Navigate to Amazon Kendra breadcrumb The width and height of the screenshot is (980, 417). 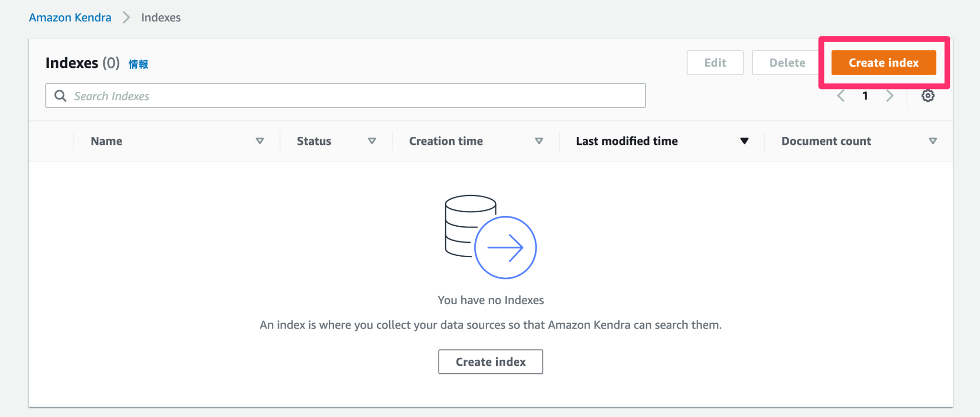70,17
